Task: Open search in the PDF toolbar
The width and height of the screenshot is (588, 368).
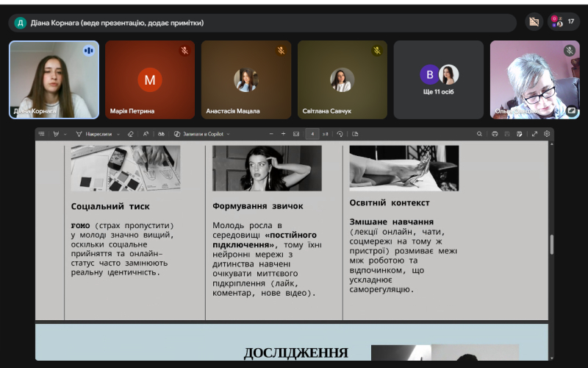Action: pyautogui.click(x=479, y=134)
